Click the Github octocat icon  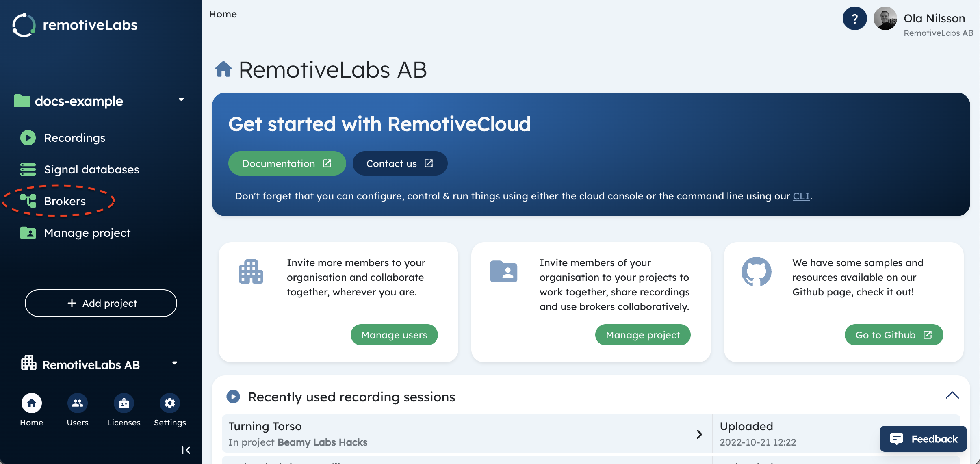[x=756, y=271]
